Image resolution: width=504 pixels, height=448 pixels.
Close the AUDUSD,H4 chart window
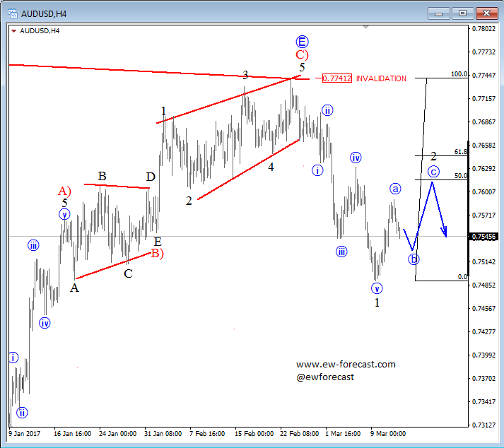tap(485, 12)
